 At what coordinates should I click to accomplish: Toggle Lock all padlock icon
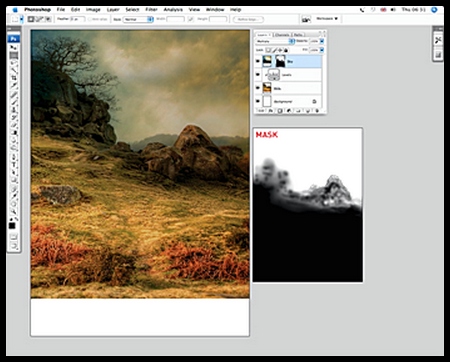click(x=286, y=50)
